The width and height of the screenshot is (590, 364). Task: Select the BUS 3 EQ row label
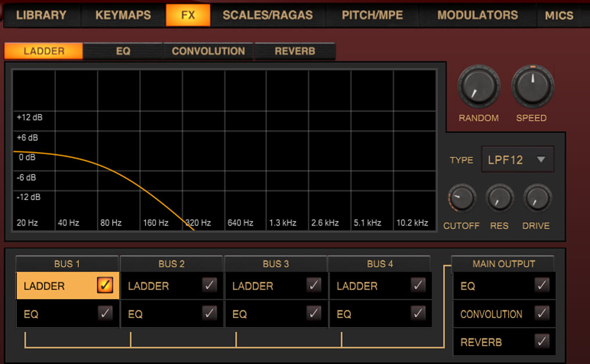point(239,314)
